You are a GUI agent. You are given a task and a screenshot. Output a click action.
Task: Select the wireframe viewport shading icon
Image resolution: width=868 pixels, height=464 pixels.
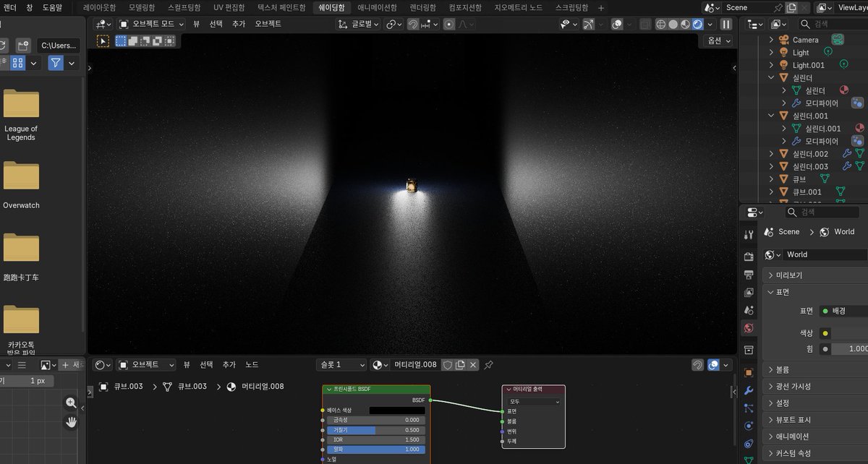pos(661,24)
